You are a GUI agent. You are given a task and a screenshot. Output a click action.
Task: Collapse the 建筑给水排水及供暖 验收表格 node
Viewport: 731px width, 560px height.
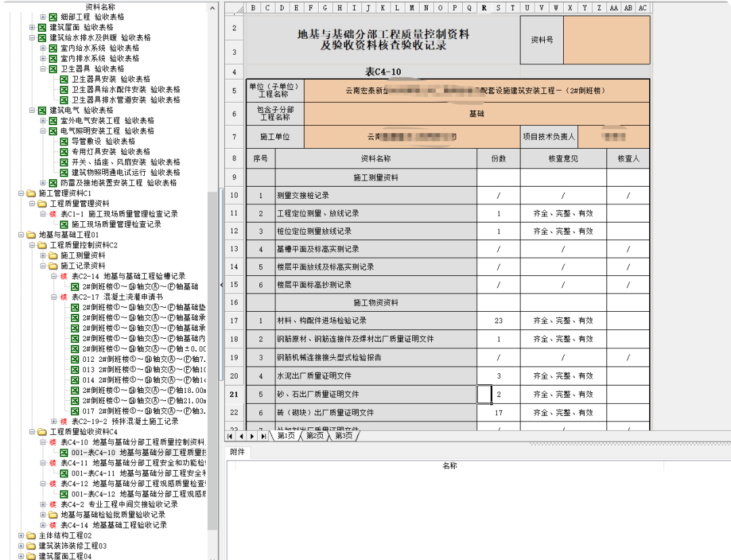pos(32,38)
